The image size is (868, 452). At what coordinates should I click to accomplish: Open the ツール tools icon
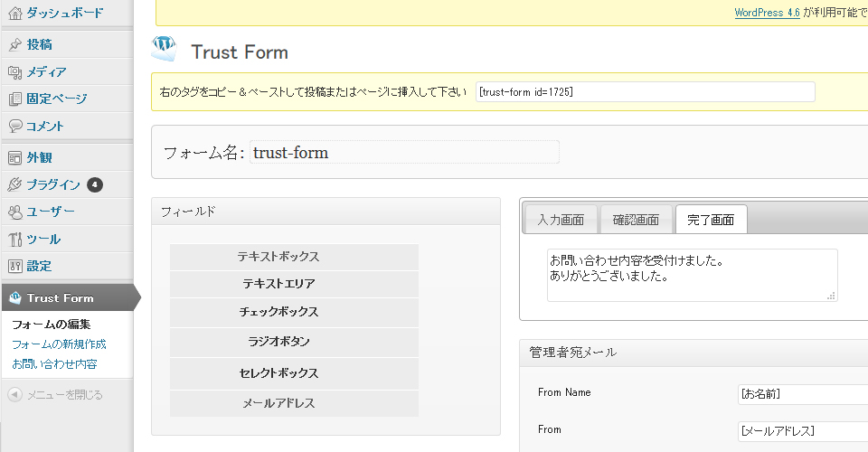point(15,239)
